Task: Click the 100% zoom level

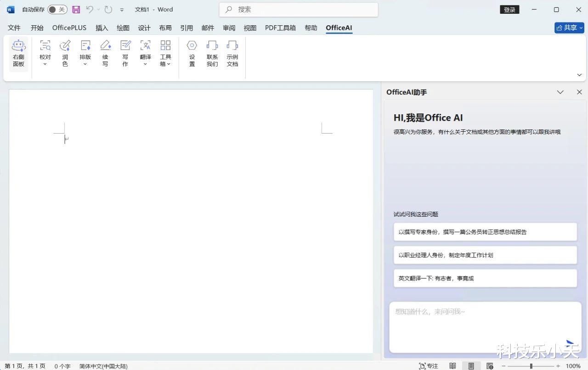Action: (573, 366)
